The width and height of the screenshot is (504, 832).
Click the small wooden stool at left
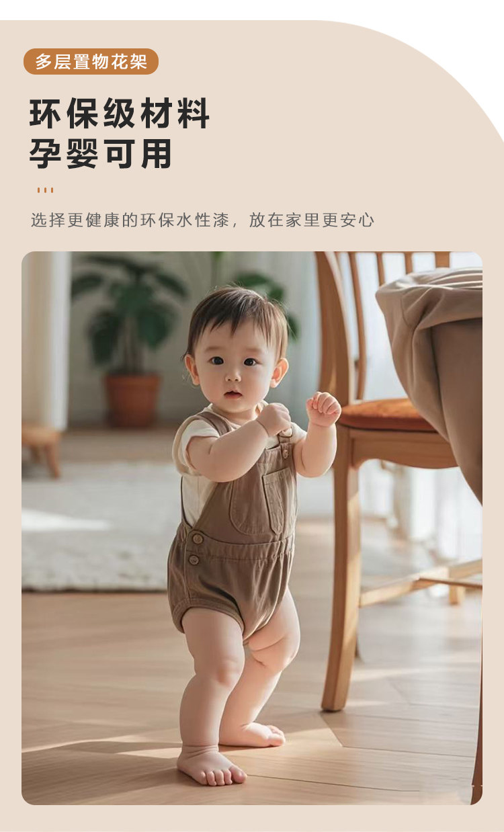tap(42, 447)
